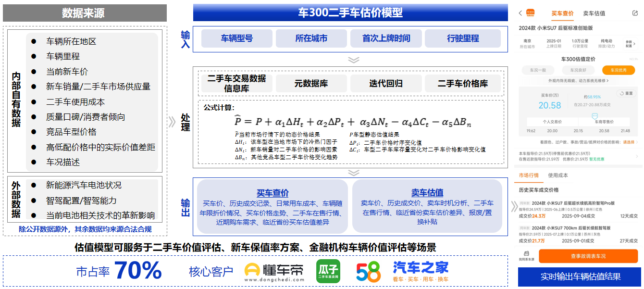This screenshot has width=644, height=289.
Task: Click the 瓜子二手车 green logo
Action: [328, 272]
